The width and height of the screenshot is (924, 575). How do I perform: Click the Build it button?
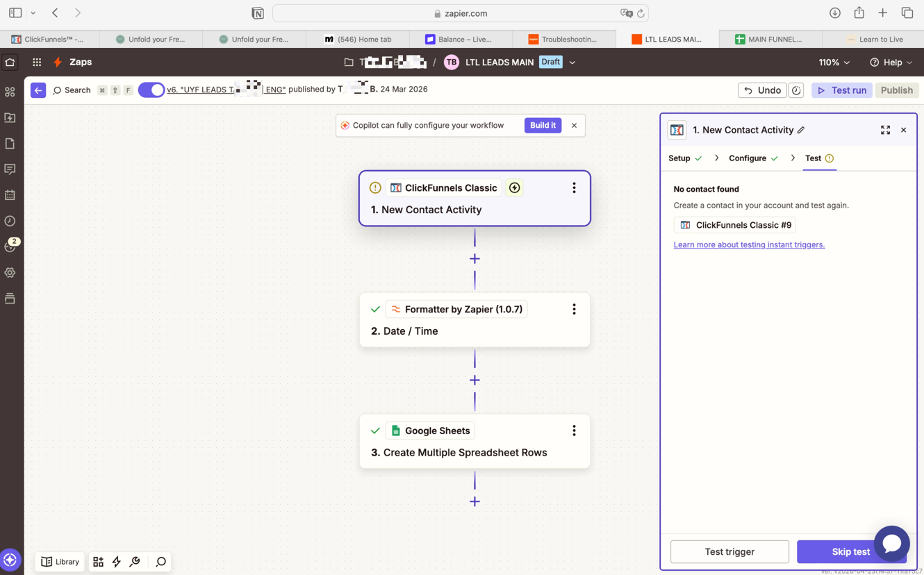click(x=543, y=126)
